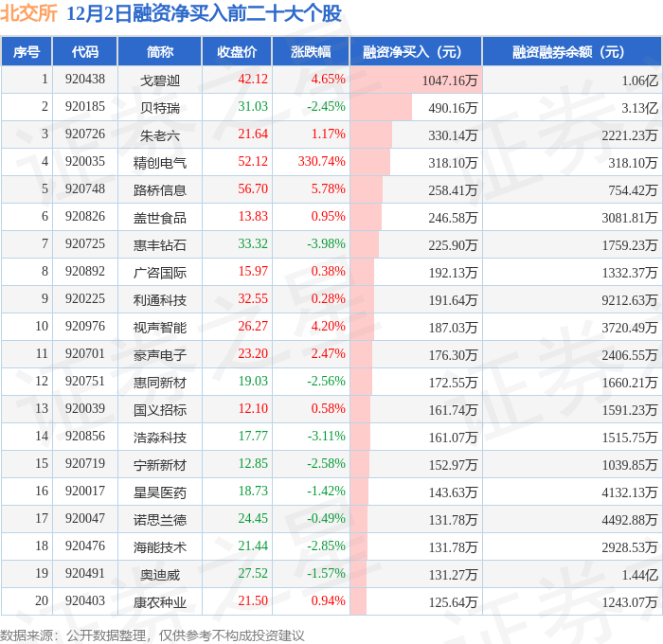
Task: Click change percentage 4.65%
Action: point(328,79)
